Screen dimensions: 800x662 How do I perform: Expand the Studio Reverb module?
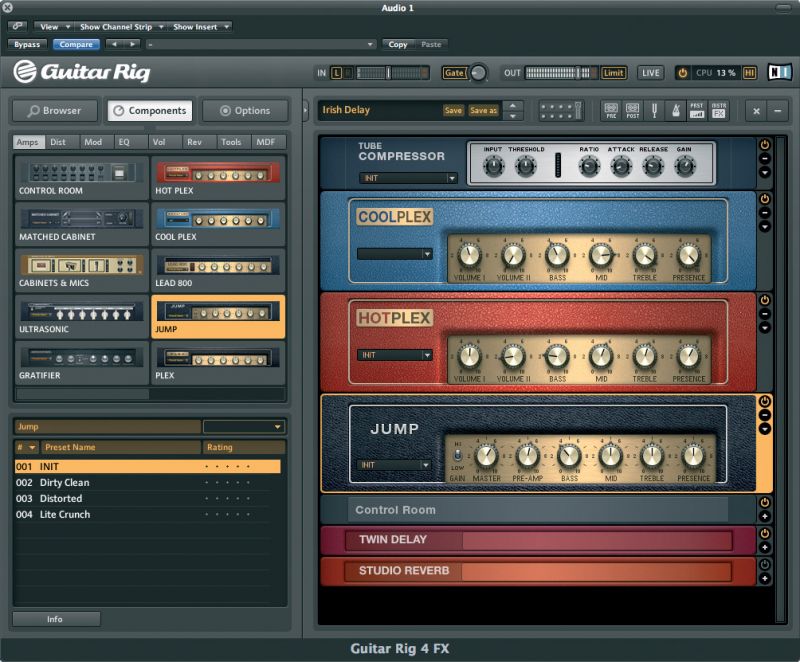pos(764,579)
